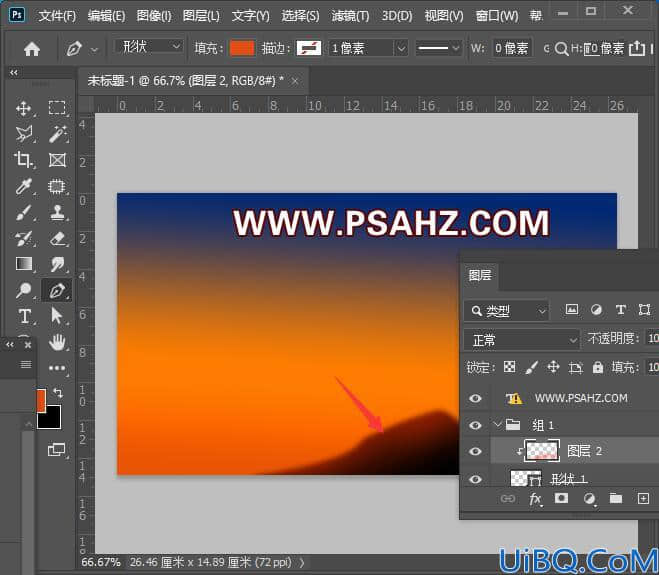Open stroke width 1 像素 dropdown
The height and width of the screenshot is (575, 659).
[401, 48]
